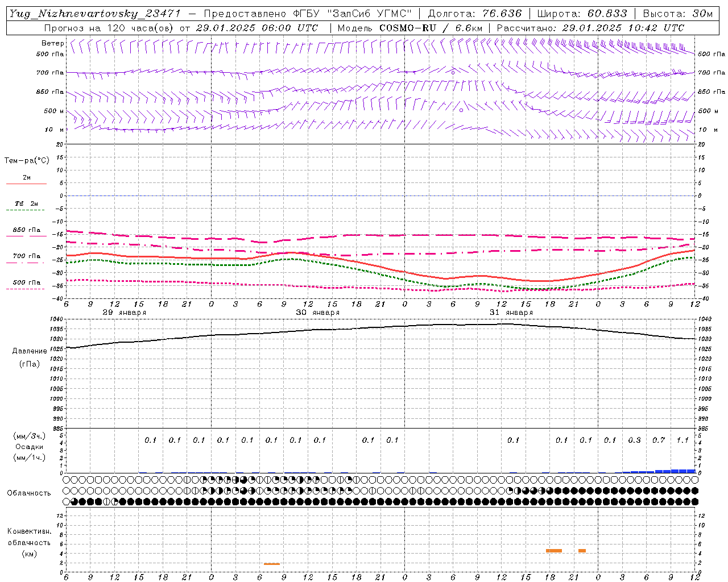728x582 pixels.
Task: Select the Тем-ра(°C) temperature panel label
Action: (27, 161)
